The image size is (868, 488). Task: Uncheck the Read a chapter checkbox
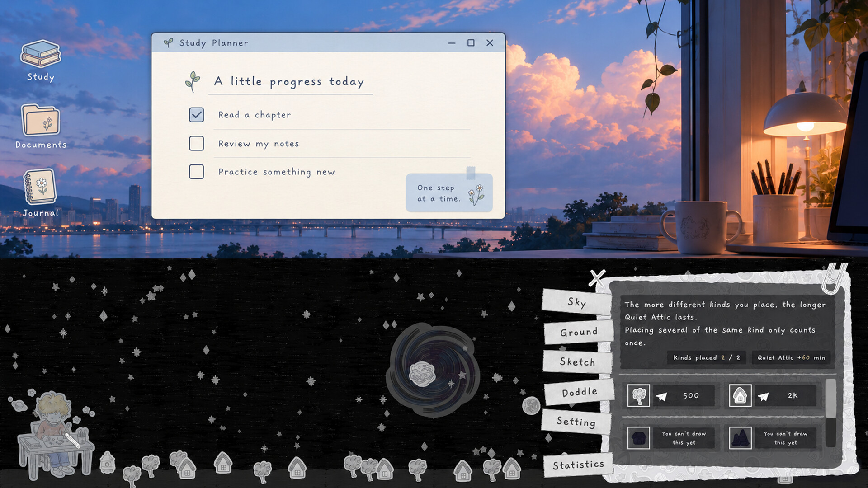point(196,115)
